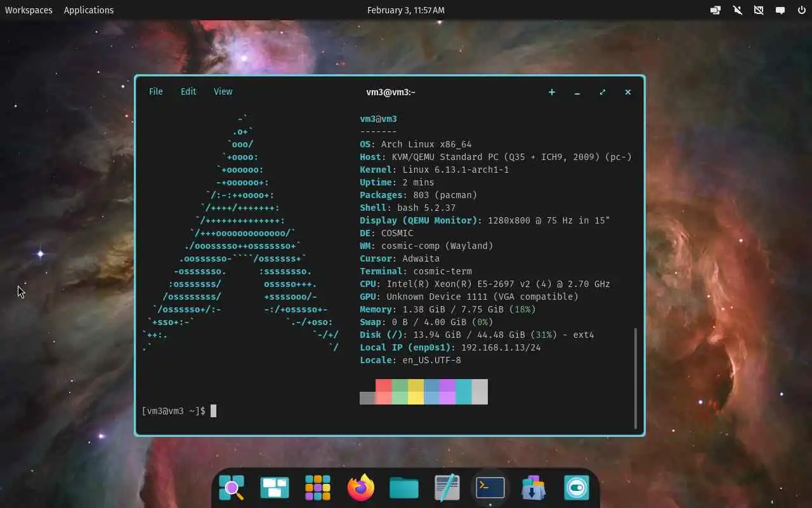Open the COSMIC Store download icon in the dock

[x=534, y=488]
